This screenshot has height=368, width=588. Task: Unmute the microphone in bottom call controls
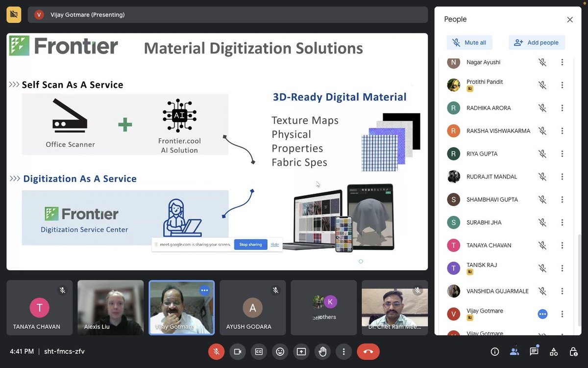click(x=216, y=351)
